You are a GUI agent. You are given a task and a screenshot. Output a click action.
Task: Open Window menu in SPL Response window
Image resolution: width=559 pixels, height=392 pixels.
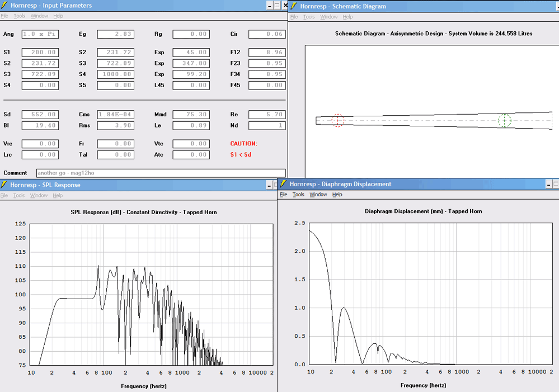39,195
